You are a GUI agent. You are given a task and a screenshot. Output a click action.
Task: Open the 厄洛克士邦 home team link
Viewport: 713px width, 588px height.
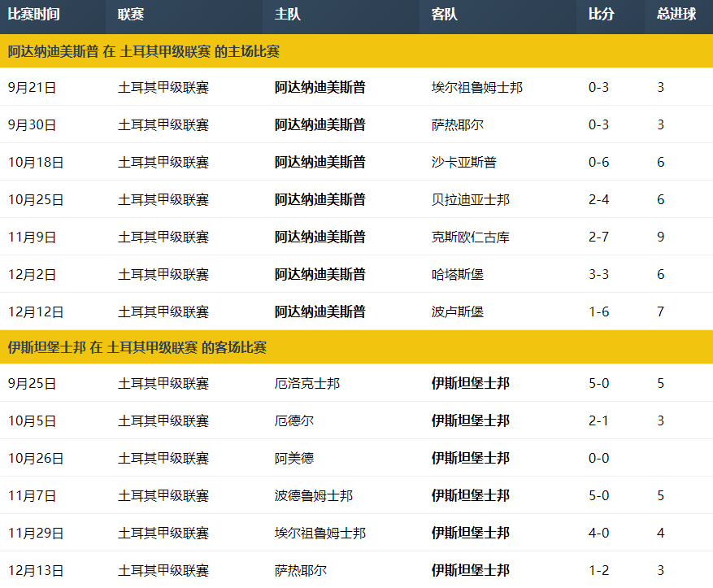pos(307,383)
